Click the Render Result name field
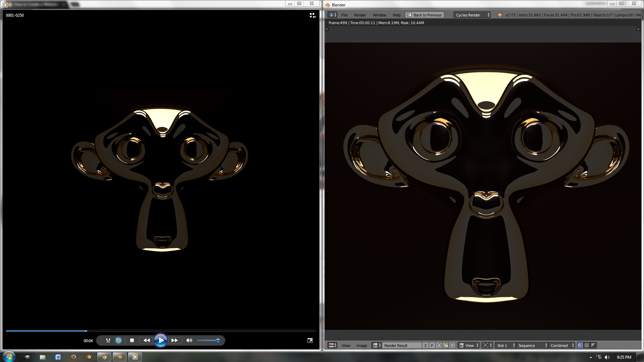Viewport: 644px width, 362px height. coord(402,346)
